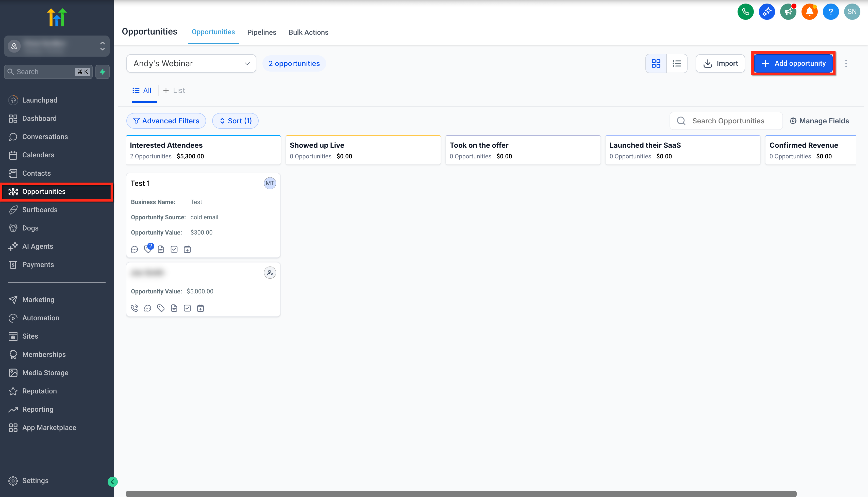
Task: Switch to list view toggle
Action: [677, 63]
